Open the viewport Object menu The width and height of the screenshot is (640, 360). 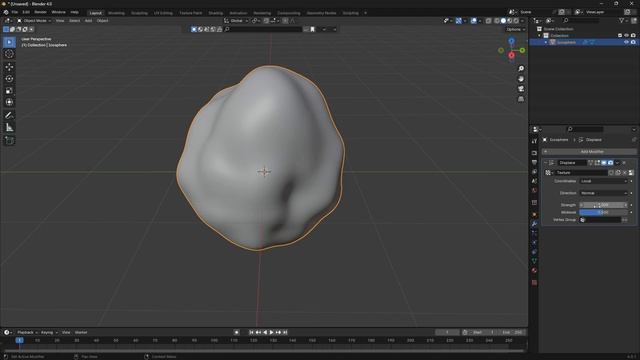[x=102, y=21]
